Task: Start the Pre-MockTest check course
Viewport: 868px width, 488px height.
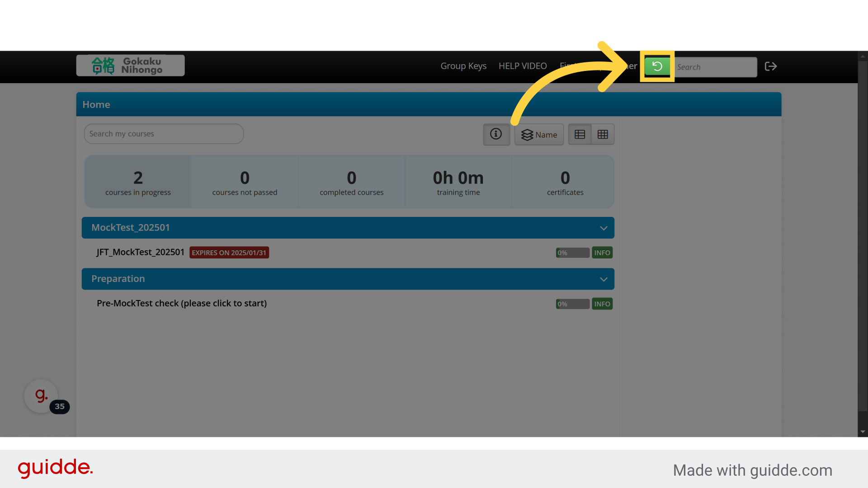Action: [181, 303]
